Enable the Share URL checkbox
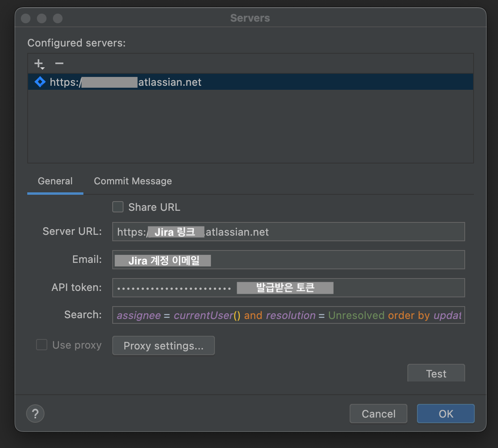498x448 pixels. pos(118,207)
